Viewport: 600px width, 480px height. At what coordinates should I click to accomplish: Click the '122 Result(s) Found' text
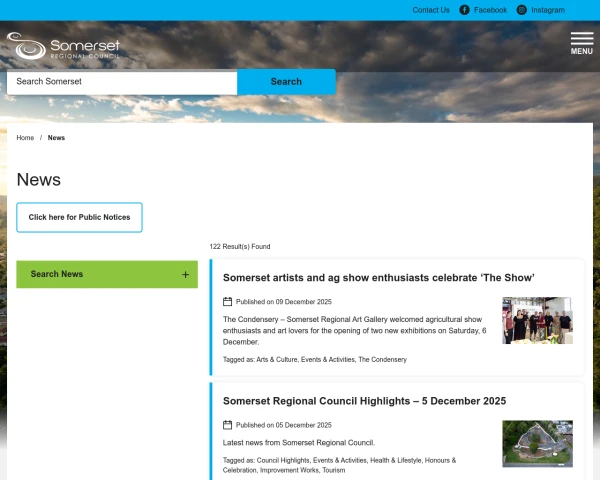pos(240,247)
